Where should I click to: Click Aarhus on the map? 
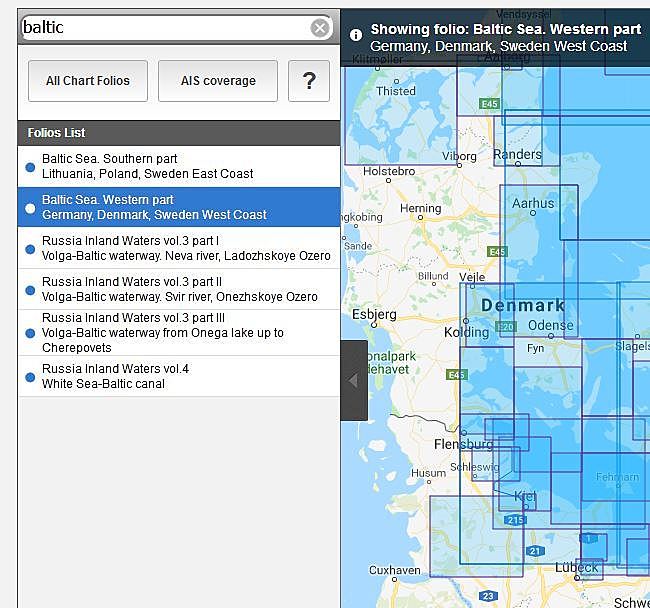click(533, 203)
